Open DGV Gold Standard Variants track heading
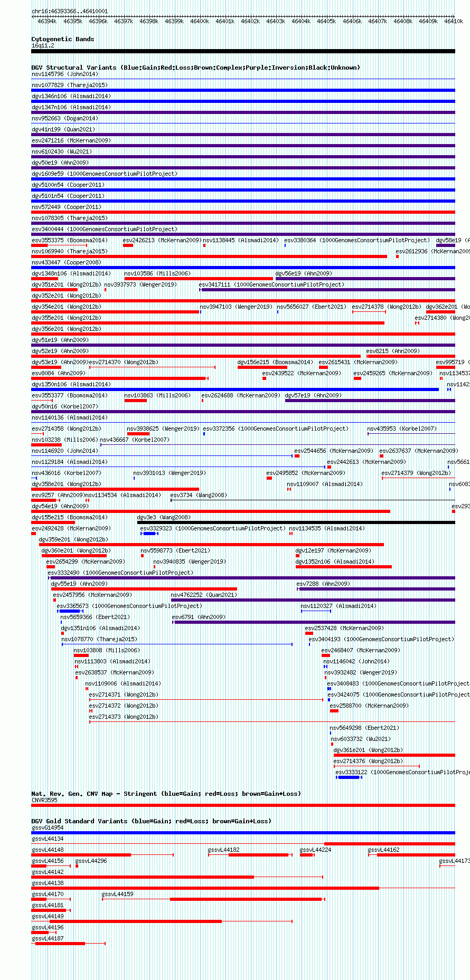 (152, 821)
